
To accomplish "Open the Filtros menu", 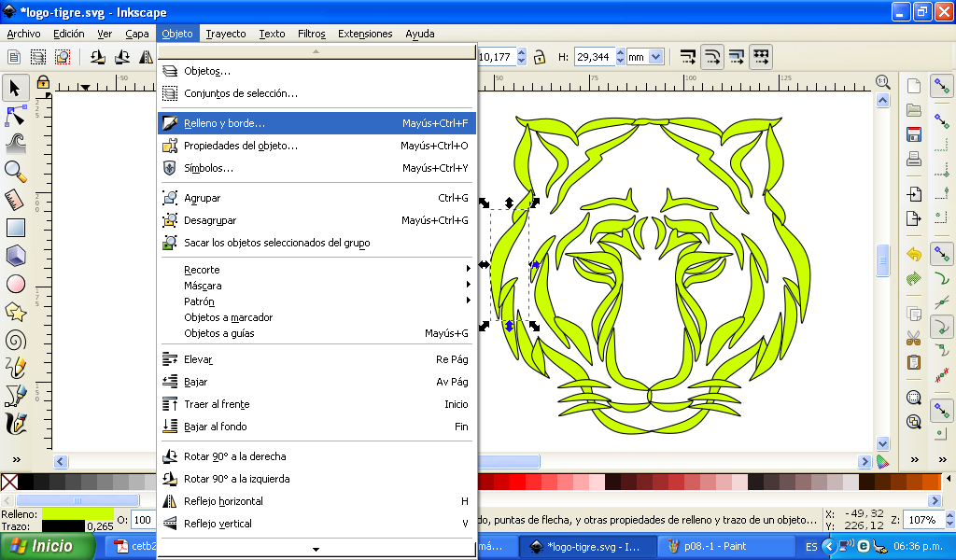I will tap(312, 34).
